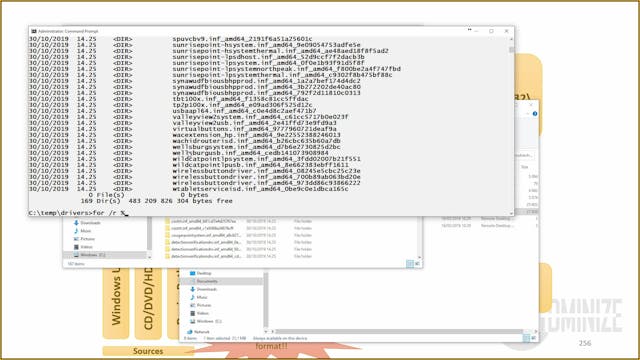
Task: Open Videos in the 167-items Explorer window
Action: [x=83, y=247]
